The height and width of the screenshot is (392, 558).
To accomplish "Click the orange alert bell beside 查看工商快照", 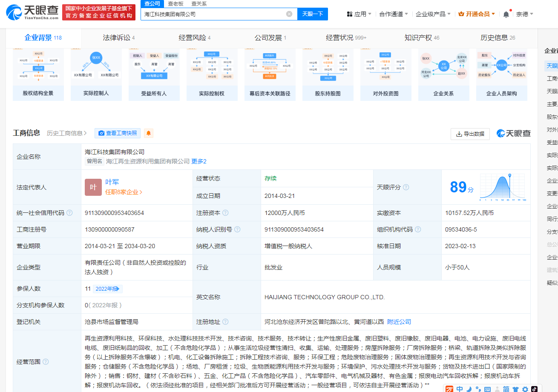I will point(149,133).
